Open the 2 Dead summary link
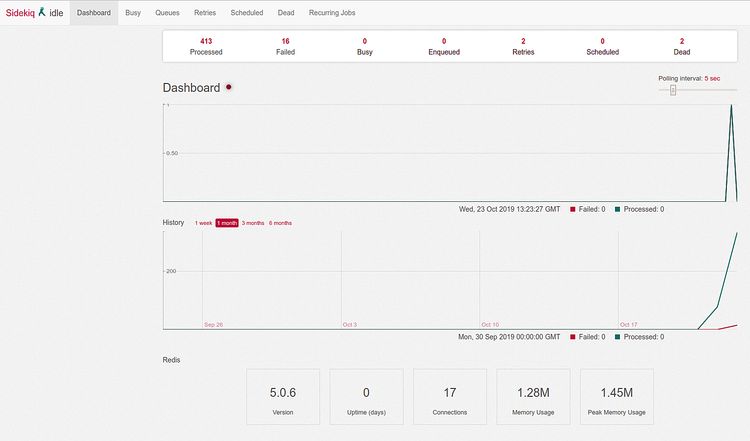This screenshot has height=441, width=750. [x=682, y=46]
